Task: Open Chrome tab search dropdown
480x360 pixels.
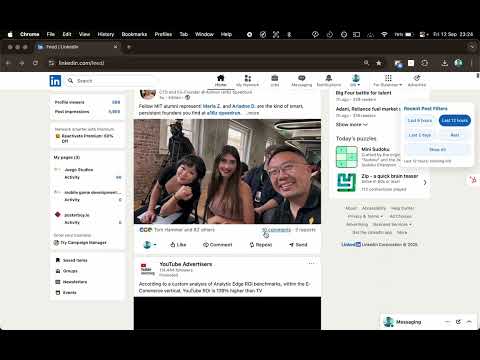Action: (x=472, y=47)
